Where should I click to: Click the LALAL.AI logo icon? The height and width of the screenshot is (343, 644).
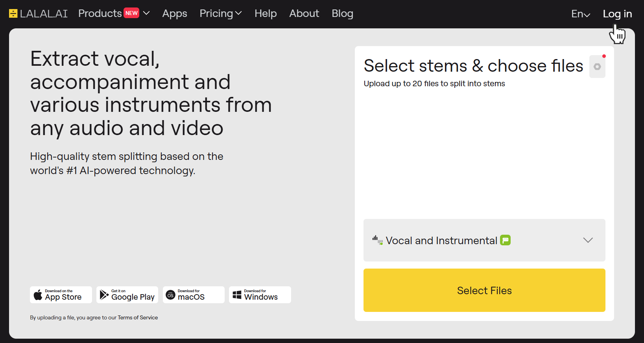[13, 14]
